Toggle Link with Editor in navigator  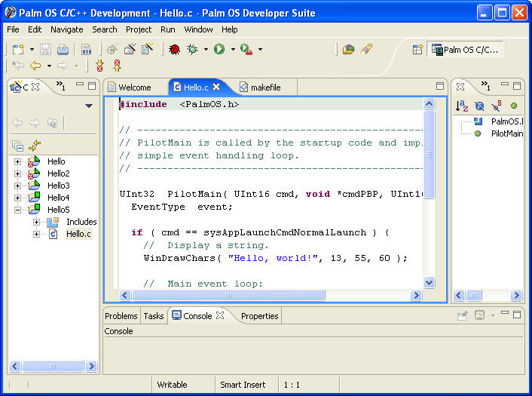click(x=34, y=146)
